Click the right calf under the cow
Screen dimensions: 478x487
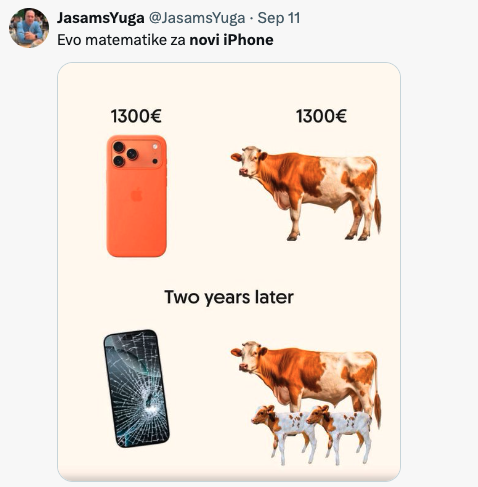coord(339,433)
